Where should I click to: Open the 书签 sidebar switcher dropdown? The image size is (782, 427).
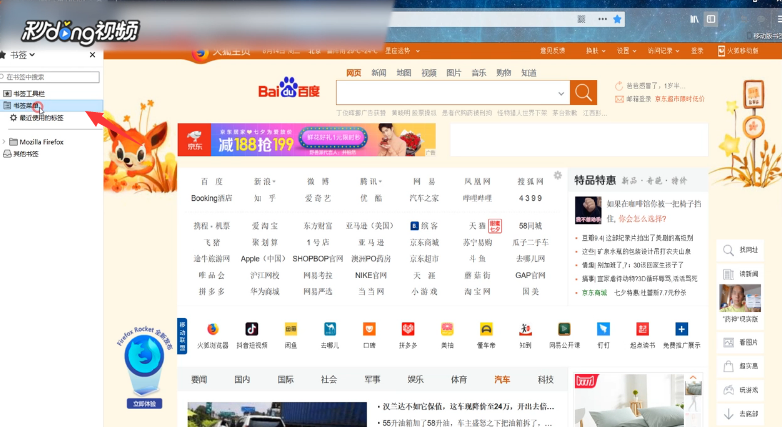tap(22, 55)
